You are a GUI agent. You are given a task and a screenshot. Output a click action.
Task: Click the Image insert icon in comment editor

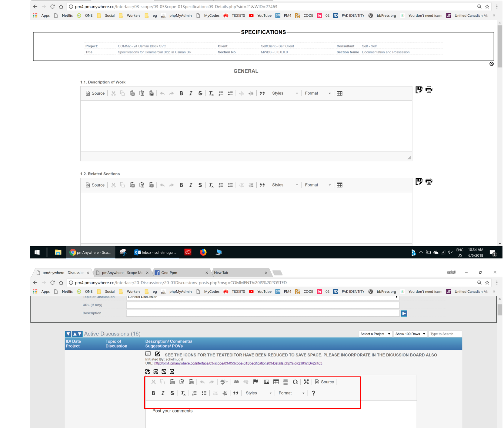266,382
